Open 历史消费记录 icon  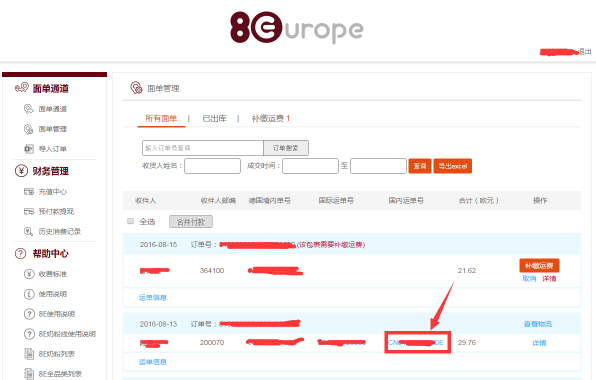(29, 231)
